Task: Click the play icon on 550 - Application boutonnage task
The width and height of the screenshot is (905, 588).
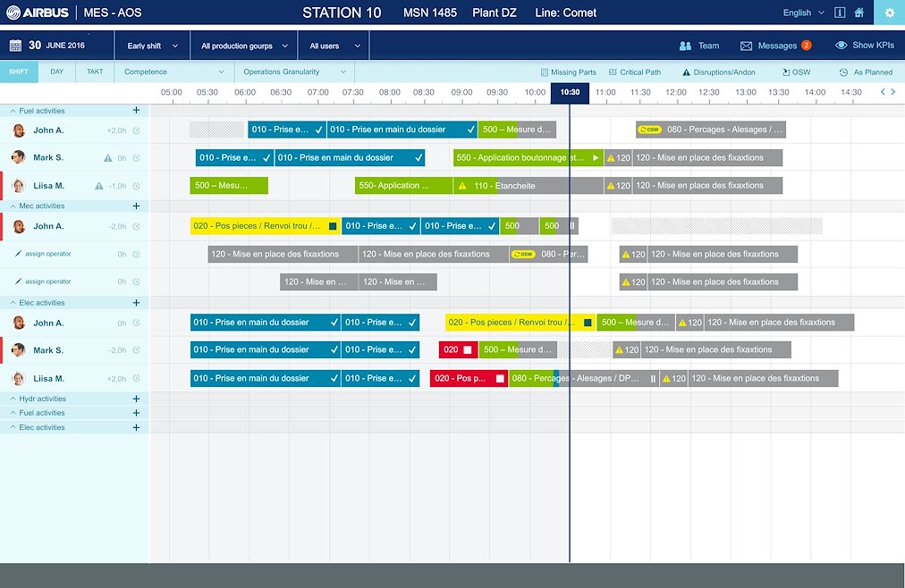Action: tap(596, 157)
